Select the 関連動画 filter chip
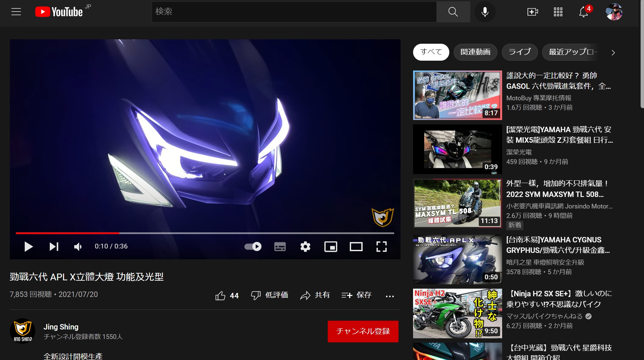This screenshot has height=360, width=644. 475,52
